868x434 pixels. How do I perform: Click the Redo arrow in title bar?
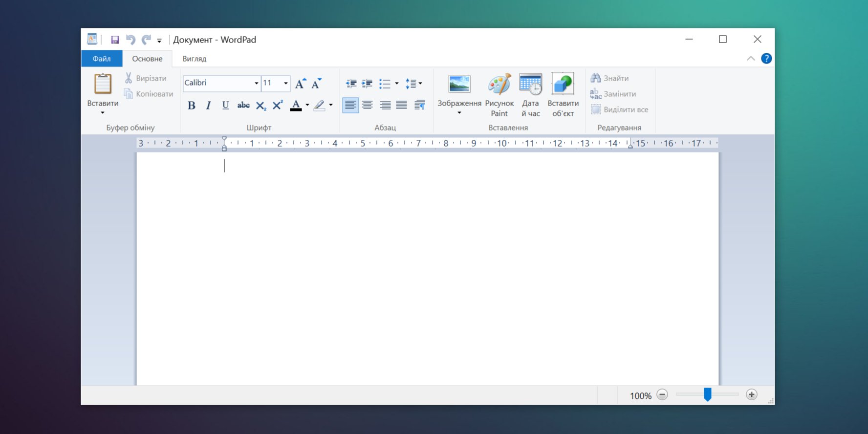click(x=146, y=40)
